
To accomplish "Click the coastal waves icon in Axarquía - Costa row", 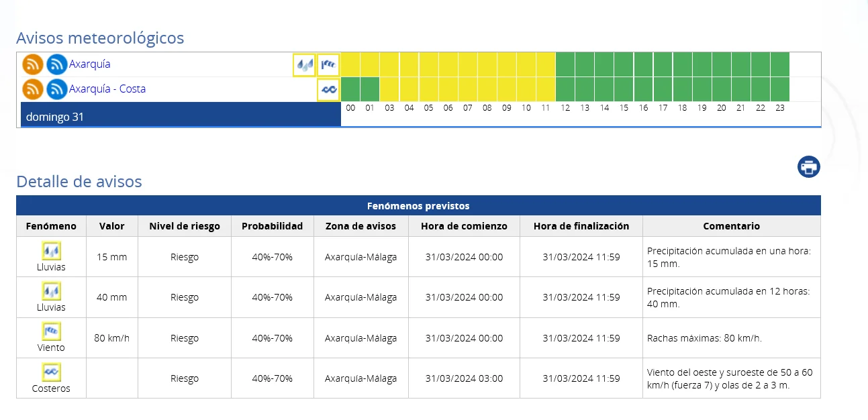I will (328, 89).
